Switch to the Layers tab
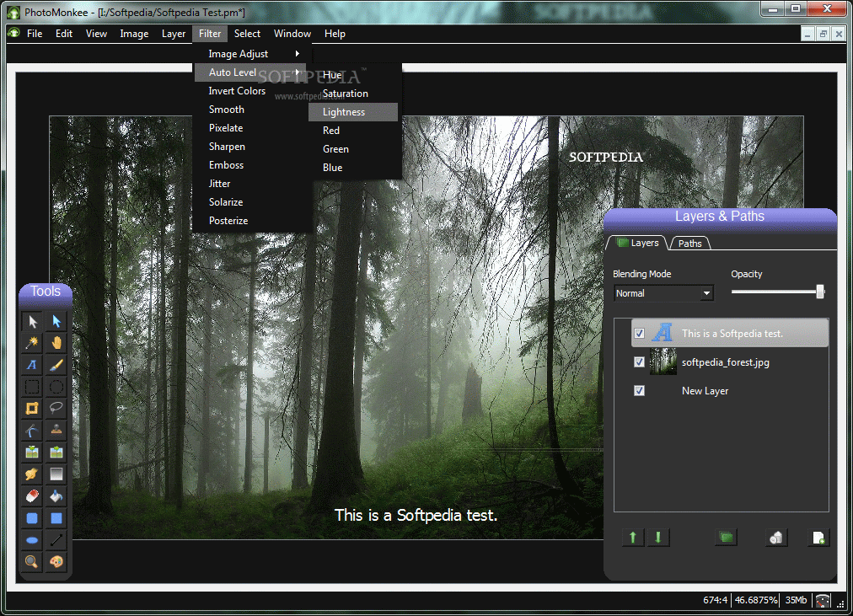 coord(638,243)
